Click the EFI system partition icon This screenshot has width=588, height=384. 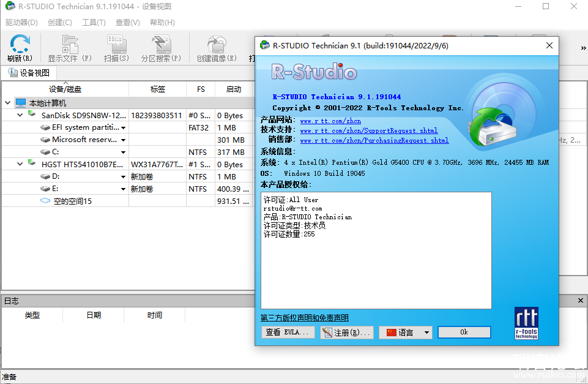coord(45,127)
